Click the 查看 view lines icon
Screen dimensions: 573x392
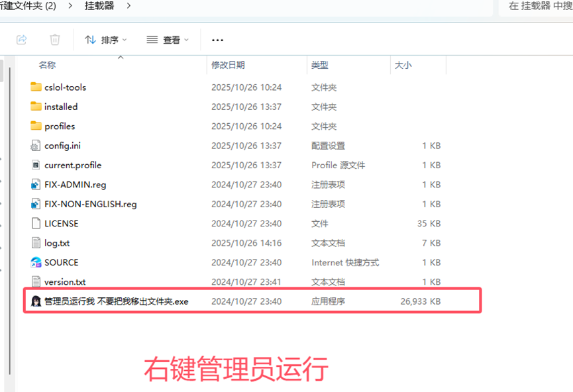pyautogui.click(x=154, y=39)
